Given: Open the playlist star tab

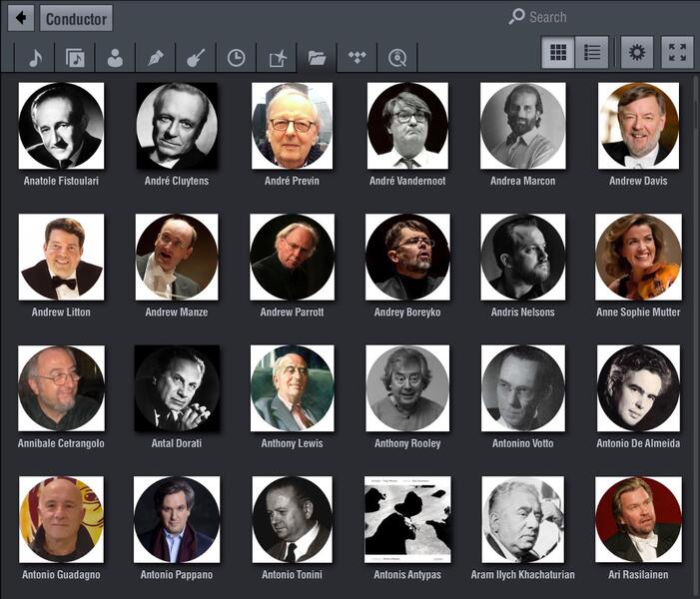Looking at the screenshot, I should coord(277,58).
